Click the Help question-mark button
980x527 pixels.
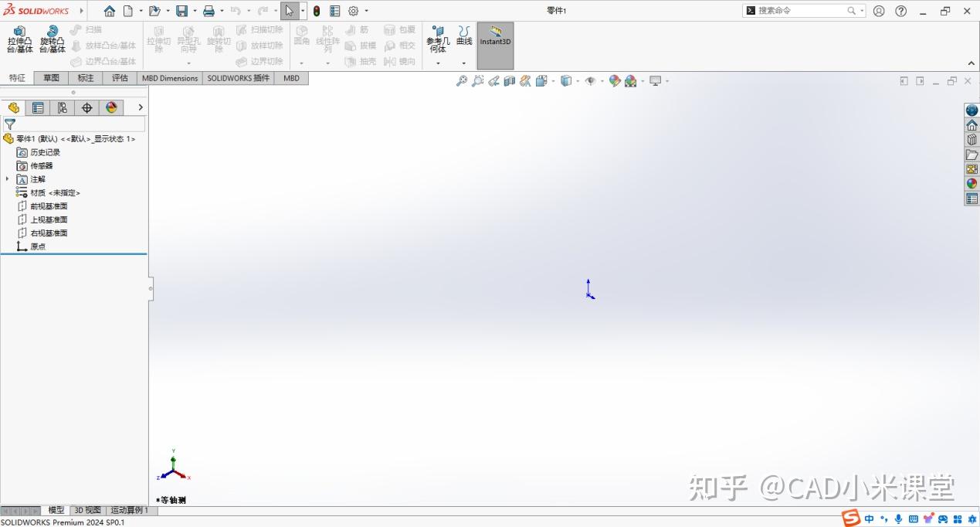coord(900,10)
